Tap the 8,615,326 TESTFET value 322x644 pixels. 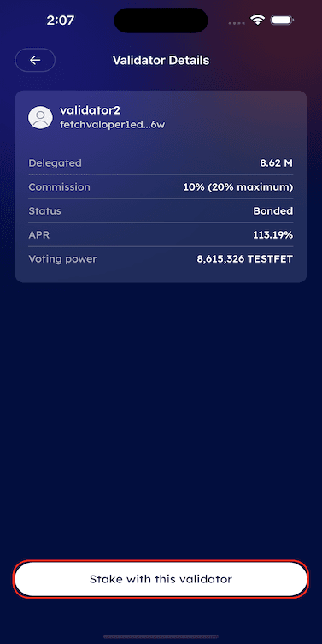point(245,260)
